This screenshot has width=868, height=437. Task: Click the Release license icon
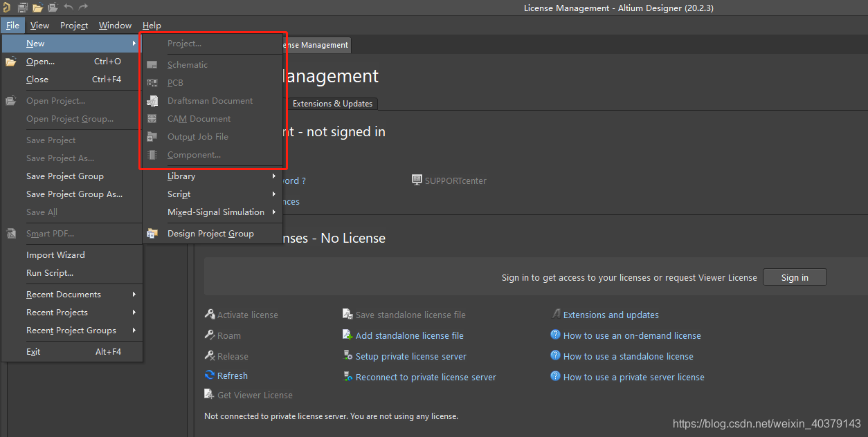(x=210, y=356)
